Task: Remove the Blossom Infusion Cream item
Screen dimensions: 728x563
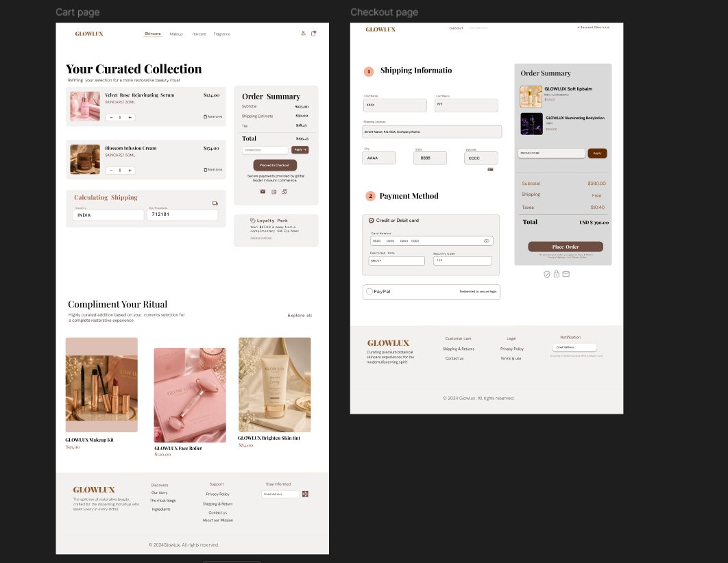Action: [x=213, y=170]
